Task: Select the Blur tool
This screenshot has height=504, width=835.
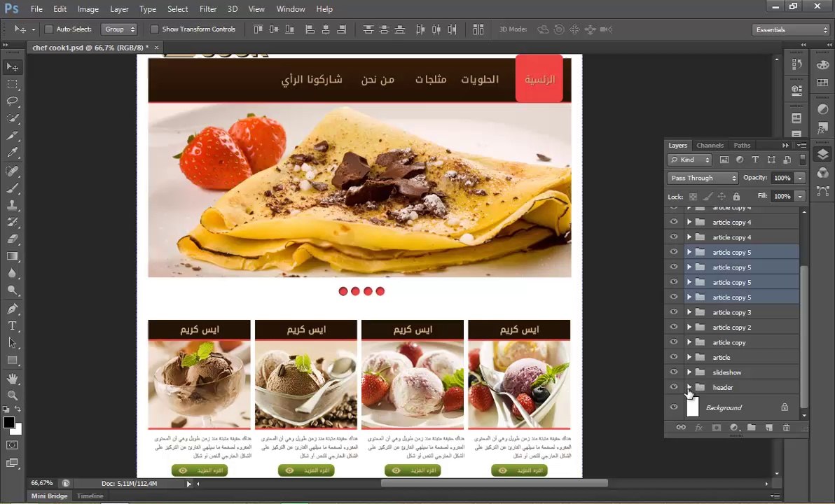Action: pos(12,274)
